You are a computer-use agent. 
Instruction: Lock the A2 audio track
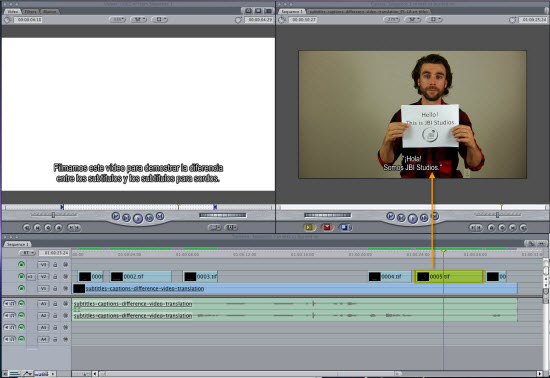(x=55, y=316)
